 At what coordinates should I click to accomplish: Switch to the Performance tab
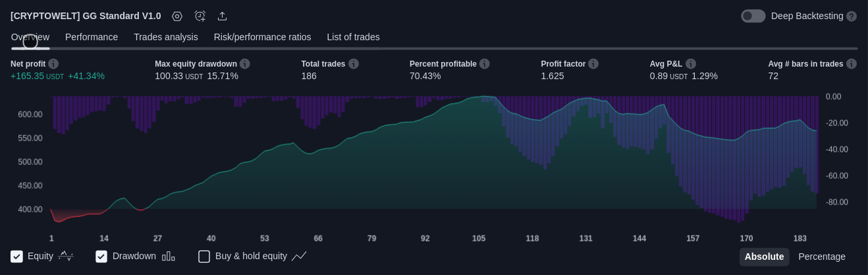[92, 37]
